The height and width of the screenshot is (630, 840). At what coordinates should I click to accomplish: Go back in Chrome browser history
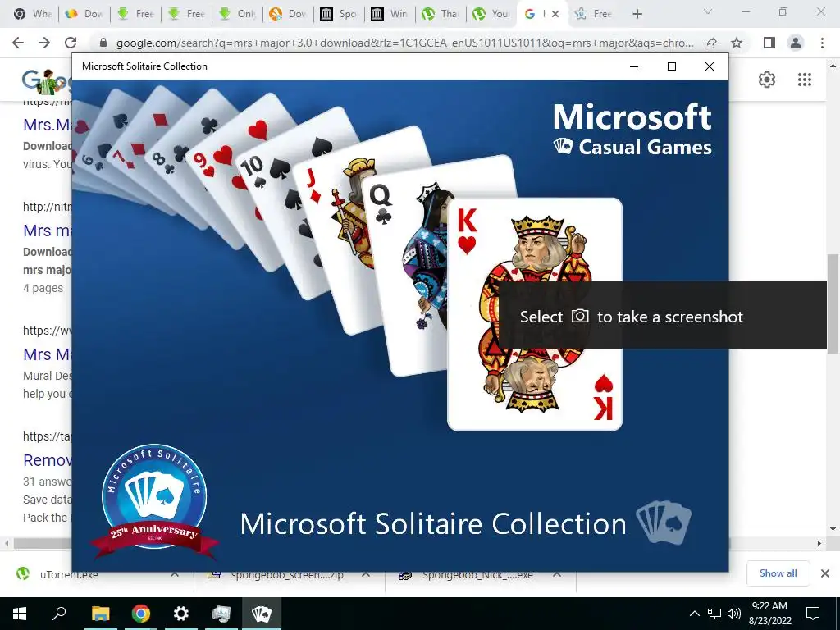click(18, 43)
